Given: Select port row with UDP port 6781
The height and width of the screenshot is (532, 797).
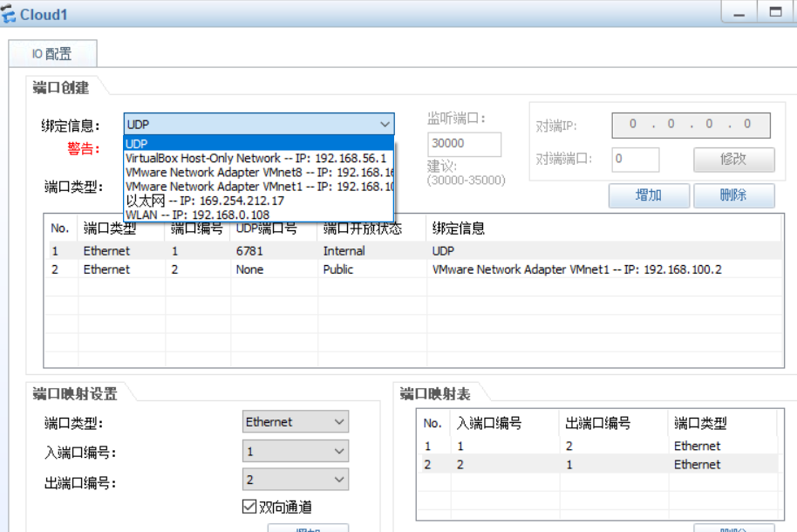Looking at the screenshot, I should (413, 251).
